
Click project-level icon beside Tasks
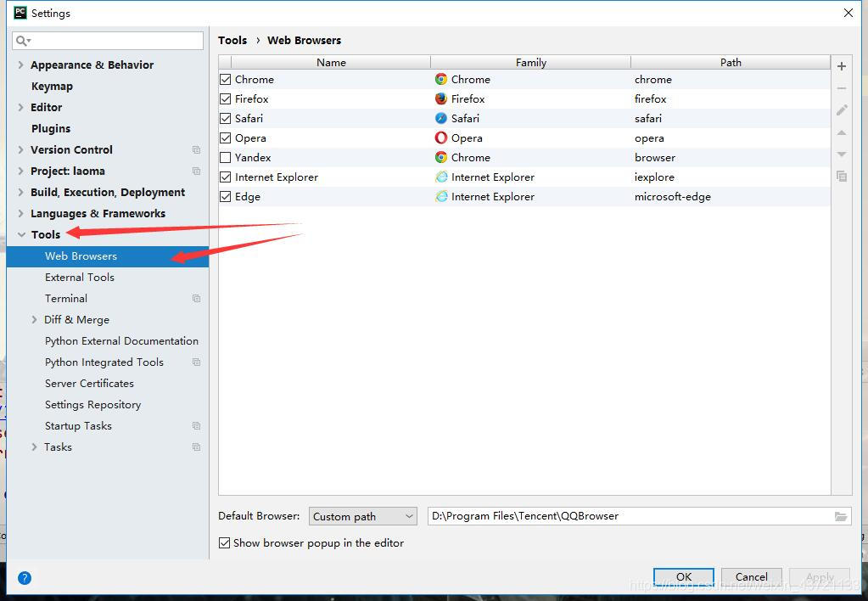click(x=196, y=447)
